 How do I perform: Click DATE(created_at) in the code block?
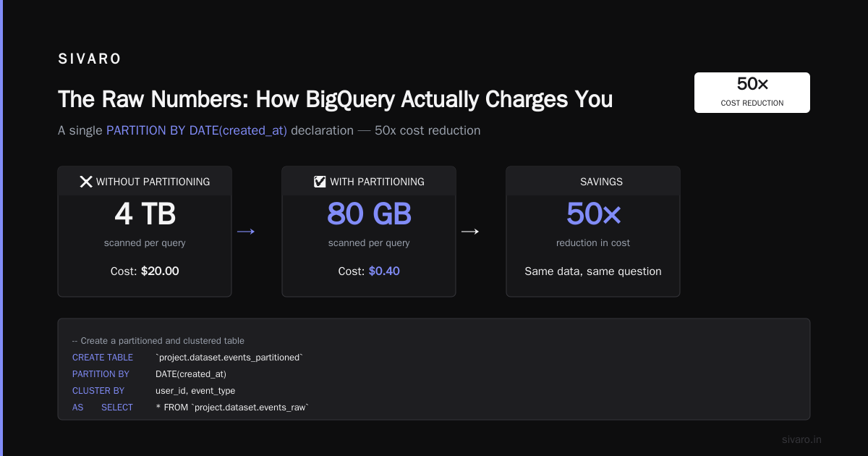[x=191, y=374]
